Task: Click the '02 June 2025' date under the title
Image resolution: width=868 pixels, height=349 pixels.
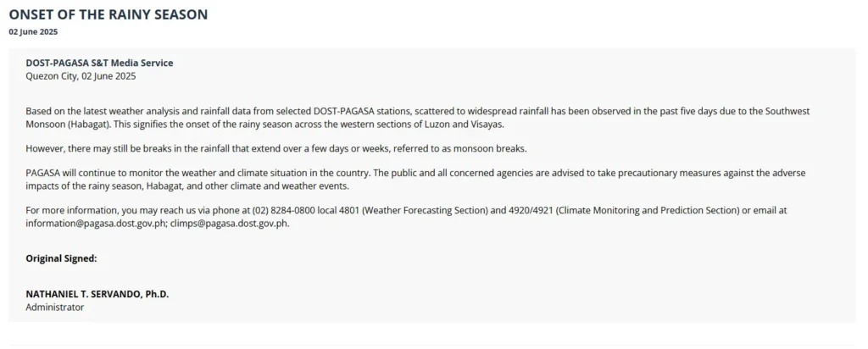Action: [x=33, y=32]
